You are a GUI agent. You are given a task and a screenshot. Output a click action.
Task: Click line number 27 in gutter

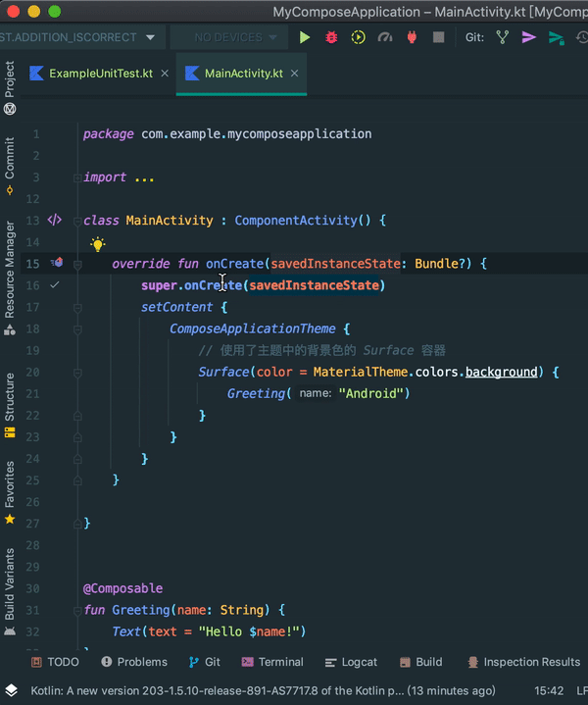click(32, 524)
